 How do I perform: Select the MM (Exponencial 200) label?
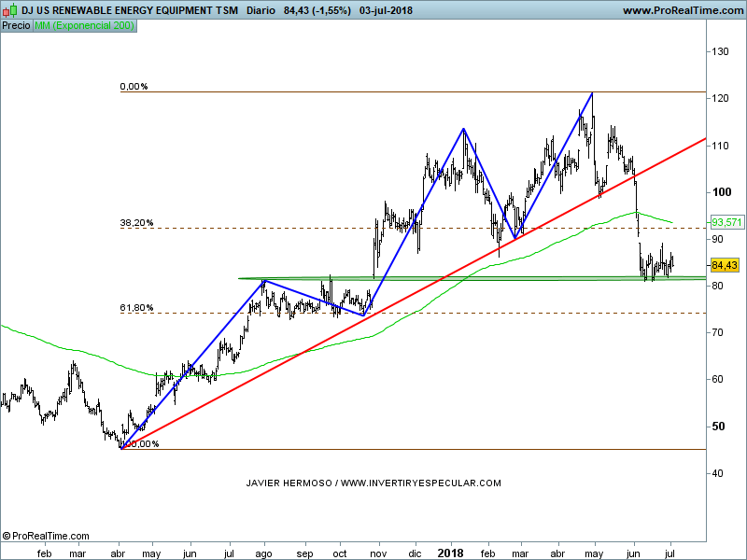[84, 25]
